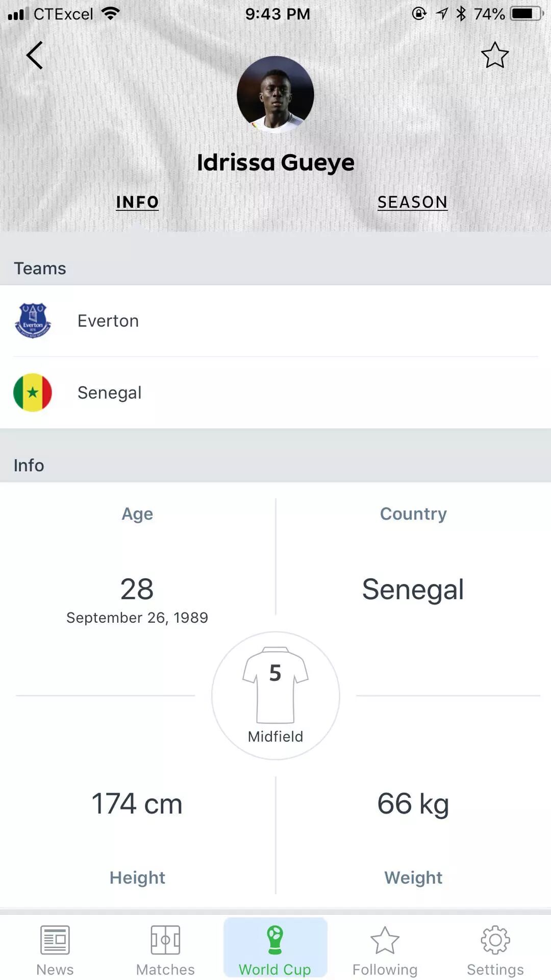Tap the Everton club crest icon
Viewport: 551px width, 980px height.
point(33,321)
